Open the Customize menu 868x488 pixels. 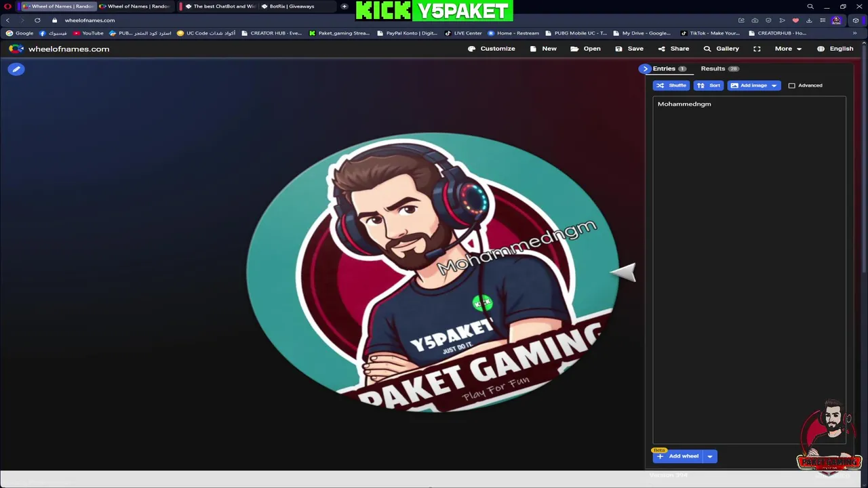492,49
